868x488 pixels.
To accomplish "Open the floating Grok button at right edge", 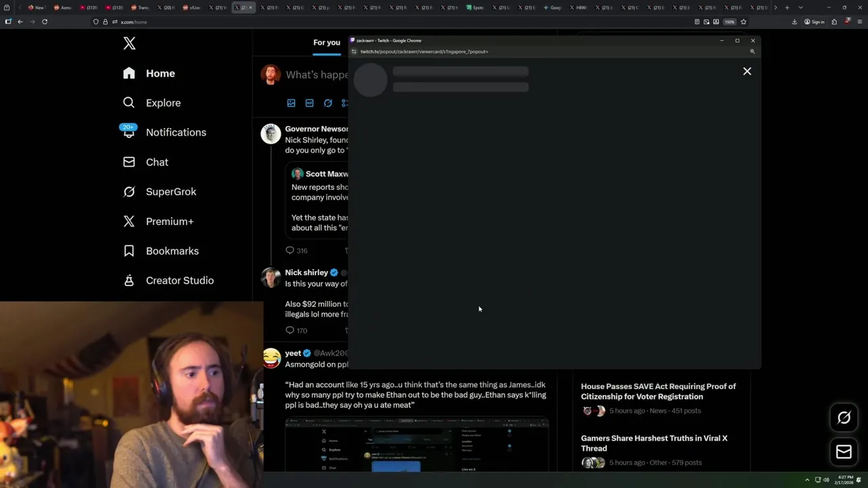I will [844, 418].
